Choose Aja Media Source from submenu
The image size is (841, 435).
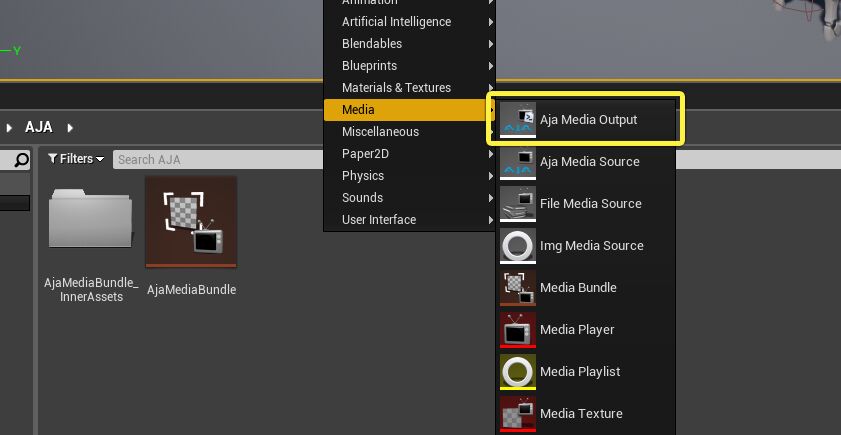585,161
